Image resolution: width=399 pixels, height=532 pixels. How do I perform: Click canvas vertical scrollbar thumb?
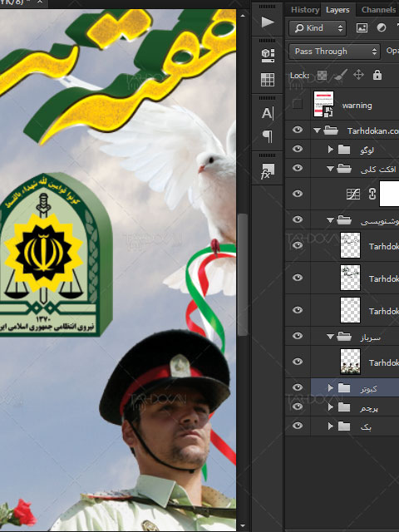(x=243, y=275)
